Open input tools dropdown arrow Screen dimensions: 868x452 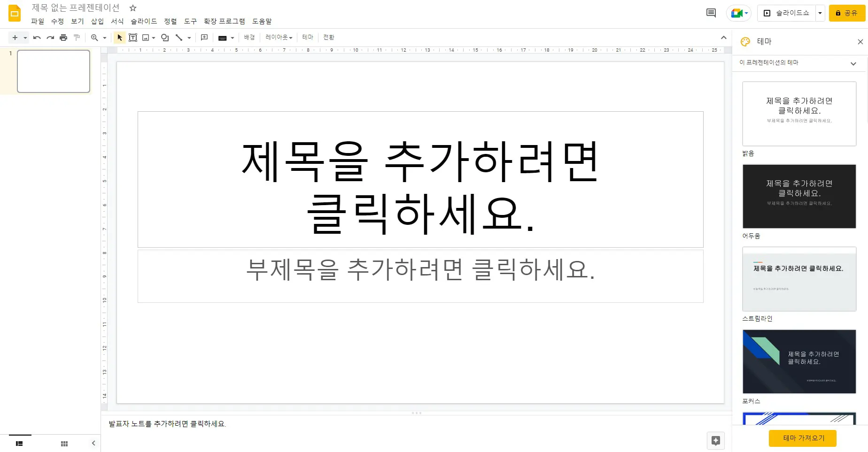[232, 38]
